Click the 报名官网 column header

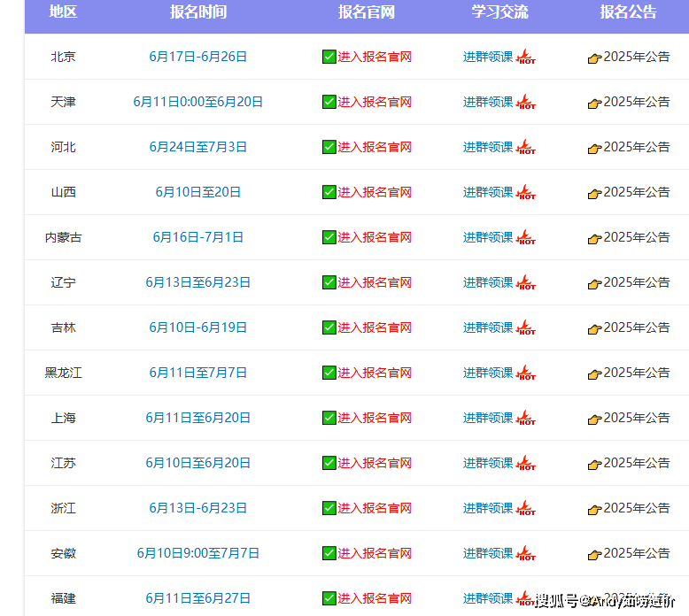coord(366,12)
